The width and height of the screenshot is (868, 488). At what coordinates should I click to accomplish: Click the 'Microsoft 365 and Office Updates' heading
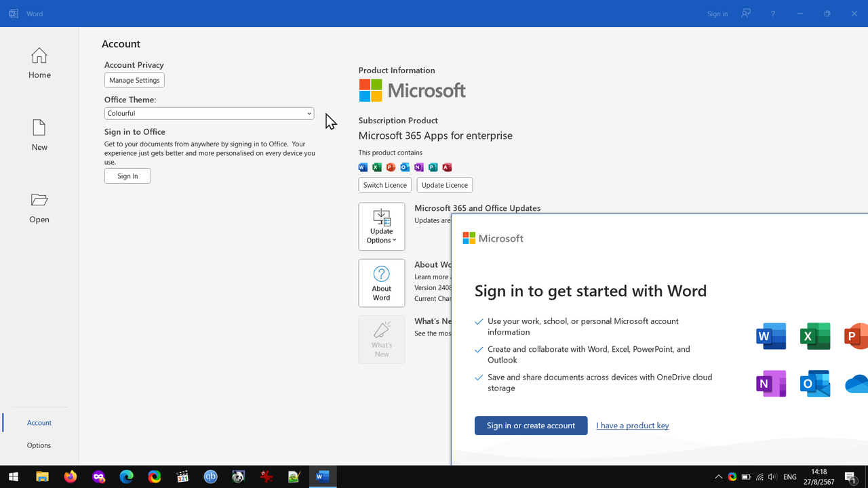[477, 208]
